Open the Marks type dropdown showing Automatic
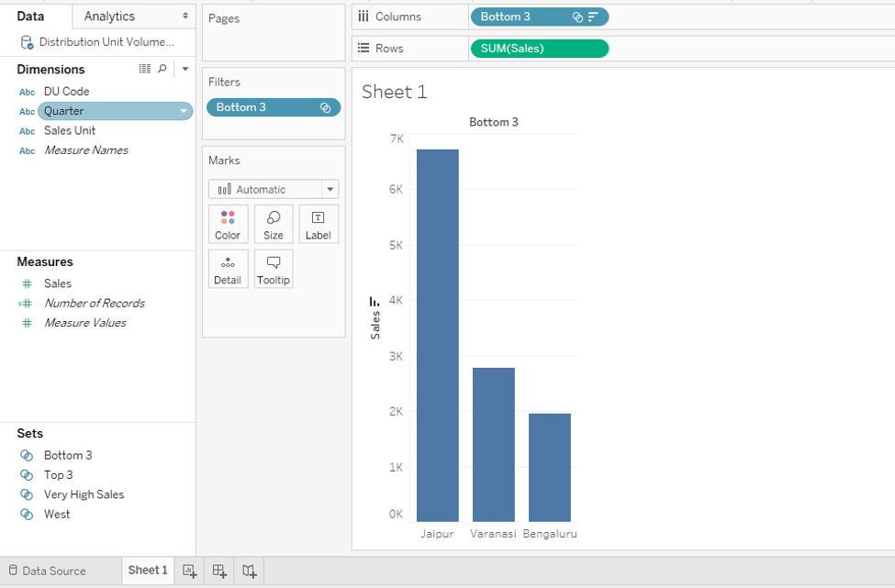The height and width of the screenshot is (588, 895). pos(330,189)
